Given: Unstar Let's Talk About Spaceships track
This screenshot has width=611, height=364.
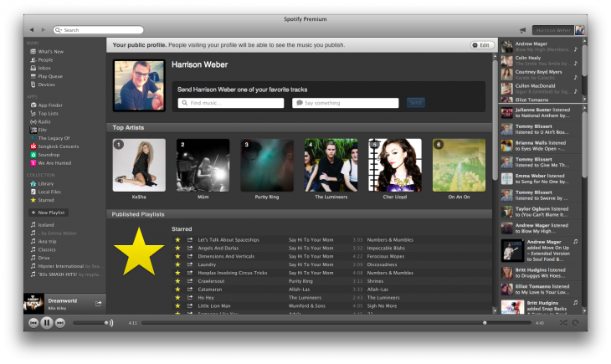Looking at the screenshot, I should point(177,239).
